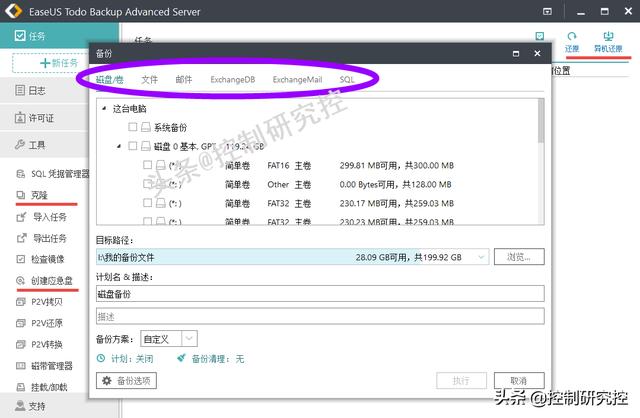
Task: Open 备份选项 (Backup Options) button
Action: coord(127,381)
